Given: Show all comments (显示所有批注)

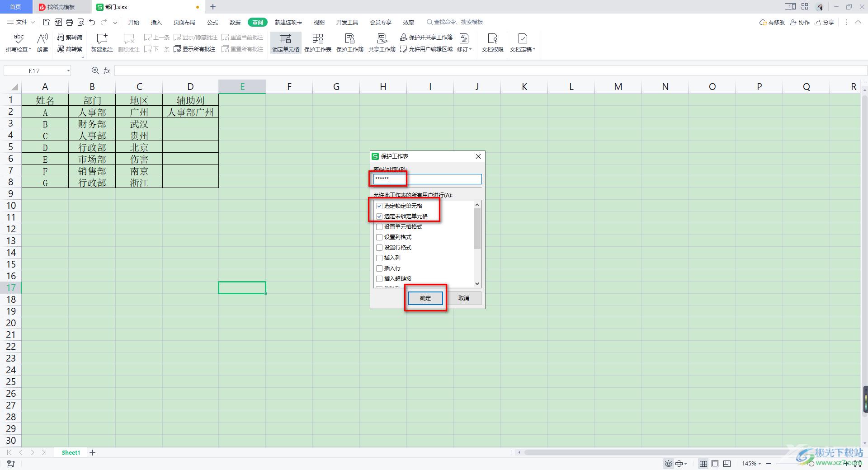Looking at the screenshot, I should point(194,49).
